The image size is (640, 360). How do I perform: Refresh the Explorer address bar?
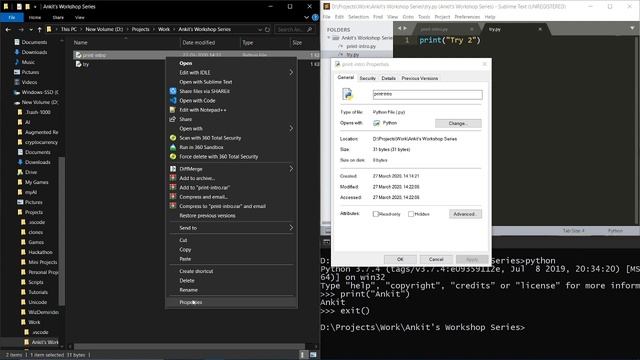[267, 29]
